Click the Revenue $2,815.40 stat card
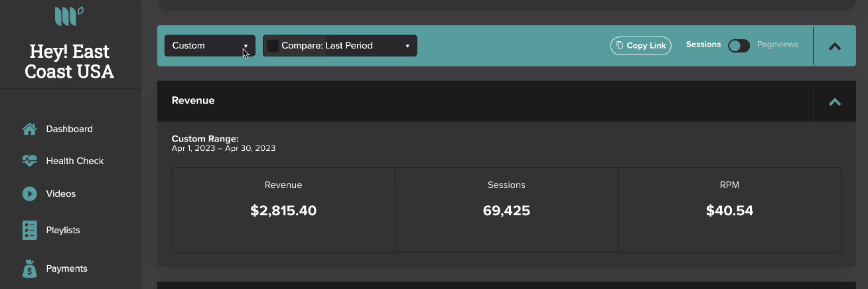 click(x=283, y=210)
